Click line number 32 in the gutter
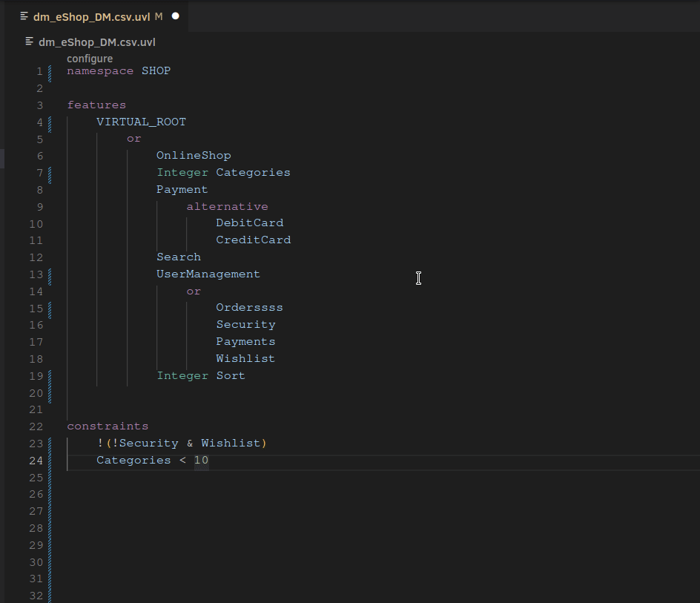The height and width of the screenshot is (603, 700). point(36,596)
